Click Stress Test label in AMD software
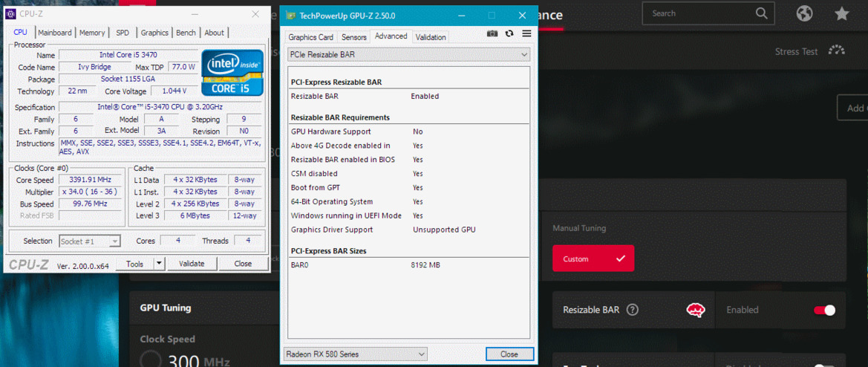 [x=796, y=51]
